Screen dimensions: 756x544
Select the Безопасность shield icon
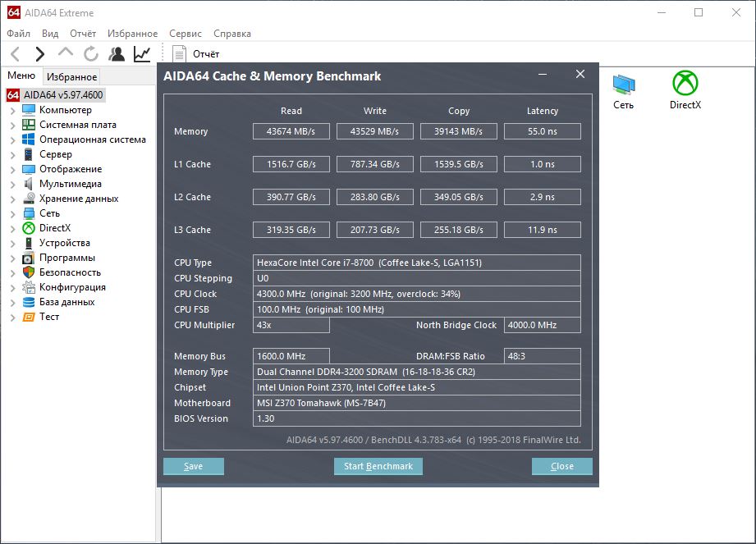29,272
